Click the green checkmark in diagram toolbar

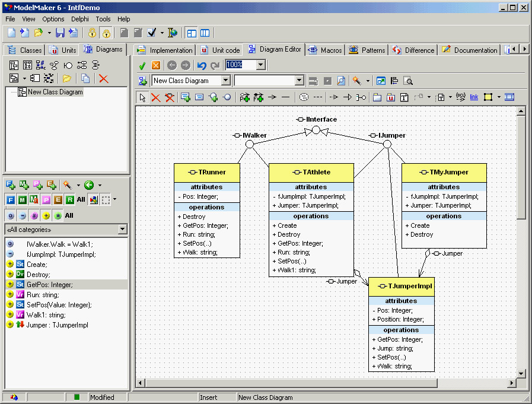pyautogui.click(x=142, y=65)
